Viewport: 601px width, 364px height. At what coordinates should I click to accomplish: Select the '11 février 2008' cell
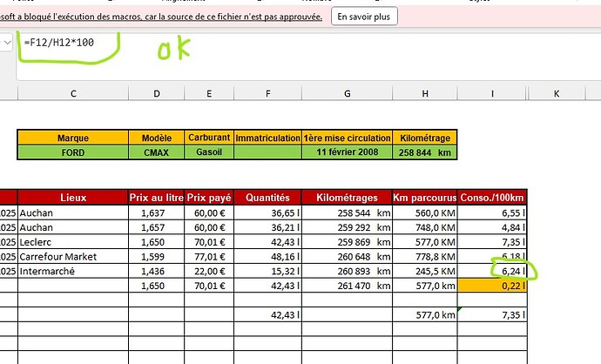click(x=348, y=152)
